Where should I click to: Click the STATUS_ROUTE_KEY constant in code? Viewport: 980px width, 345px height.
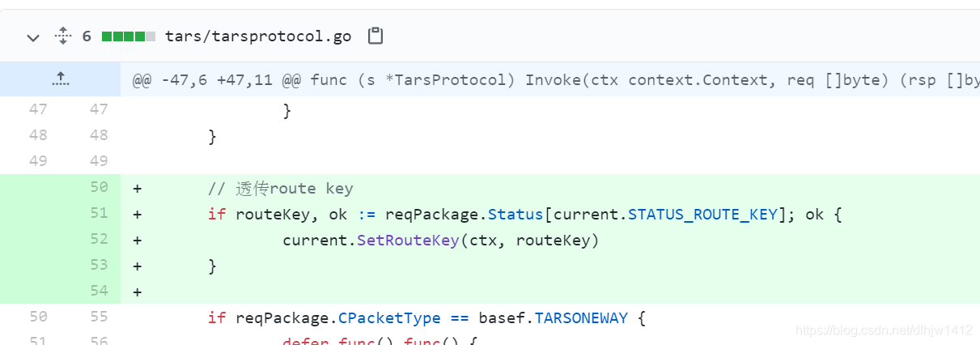(702, 214)
